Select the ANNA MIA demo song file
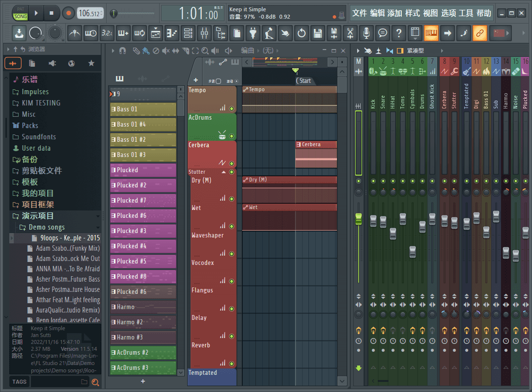The height and width of the screenshot is (392, 532). (x=63, y=269)
